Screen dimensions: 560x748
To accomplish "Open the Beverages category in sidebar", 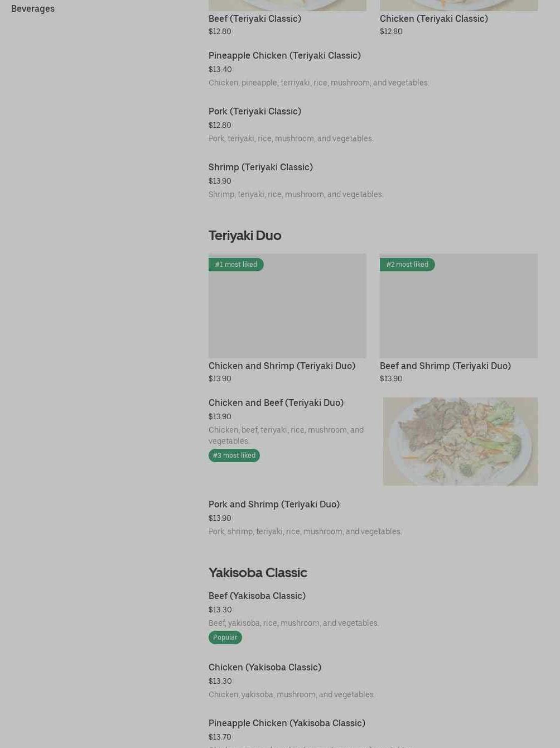I will click(33, 8).
